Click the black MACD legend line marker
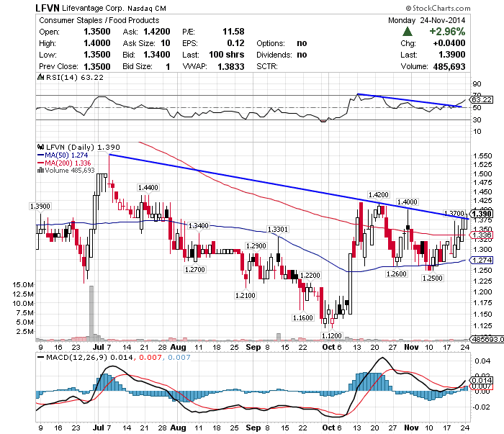Image resolution: width=504 pixels, height=434 pixels. click(41, 357)
